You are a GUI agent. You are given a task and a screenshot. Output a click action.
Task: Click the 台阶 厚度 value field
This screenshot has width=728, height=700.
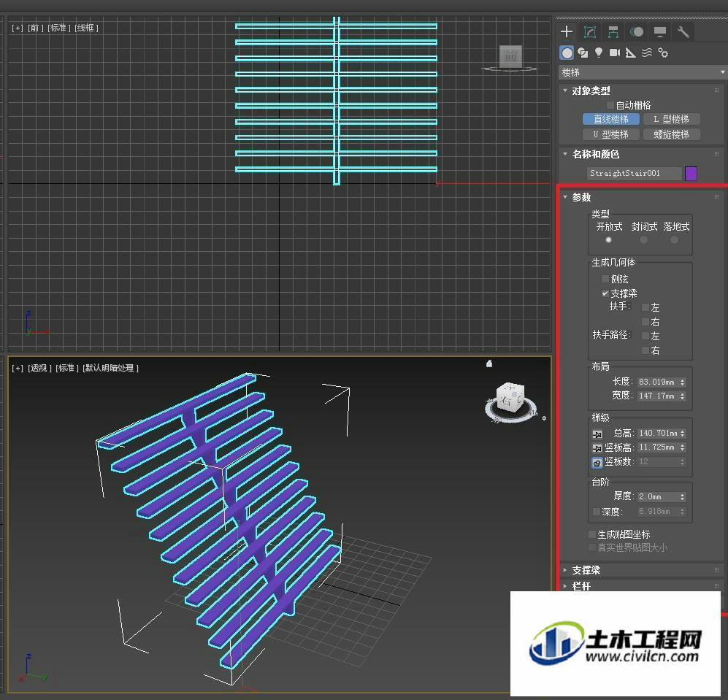pos(657,496)
